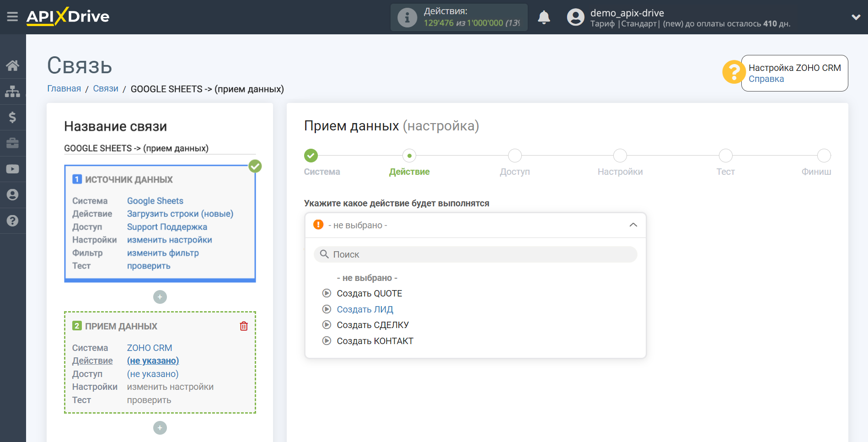The image size is (868, 442).
Task: Select Создать QUOTE option
Action: pos(370,293)
